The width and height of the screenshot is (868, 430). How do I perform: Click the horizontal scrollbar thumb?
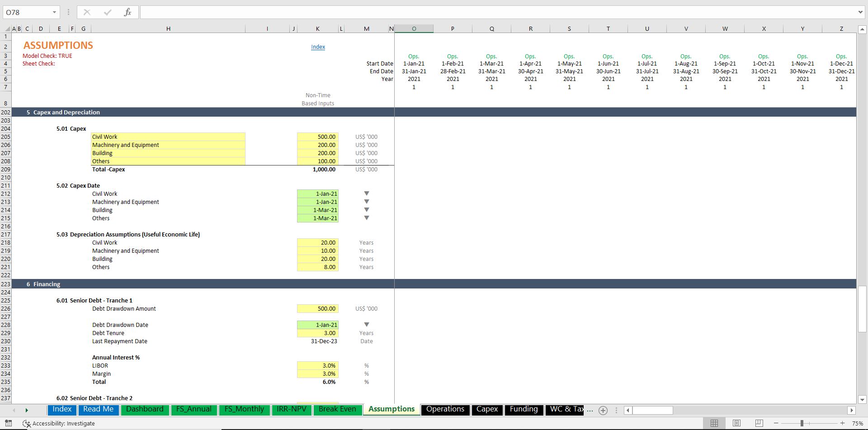point(652,410)
